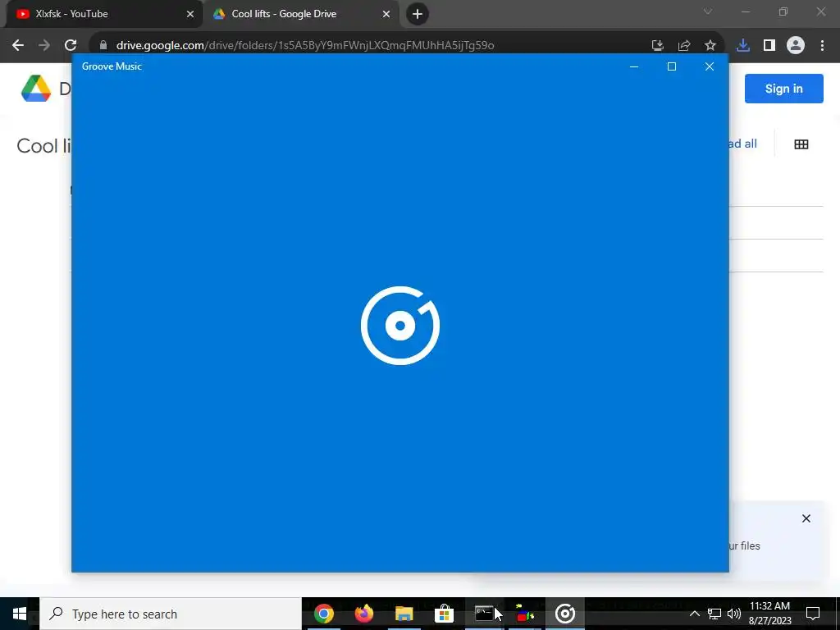Open Microsoft Store from the taskbar
840x630 pixels.
click(444, 614)
